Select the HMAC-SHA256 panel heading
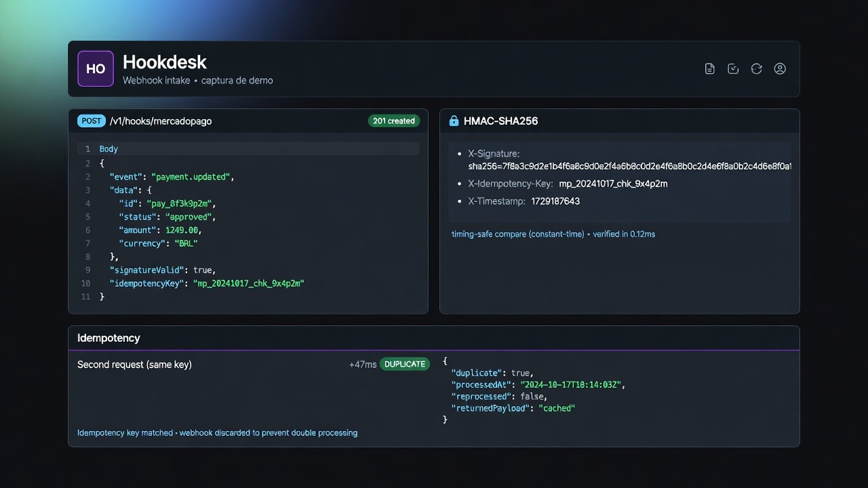 pos(501,121)
